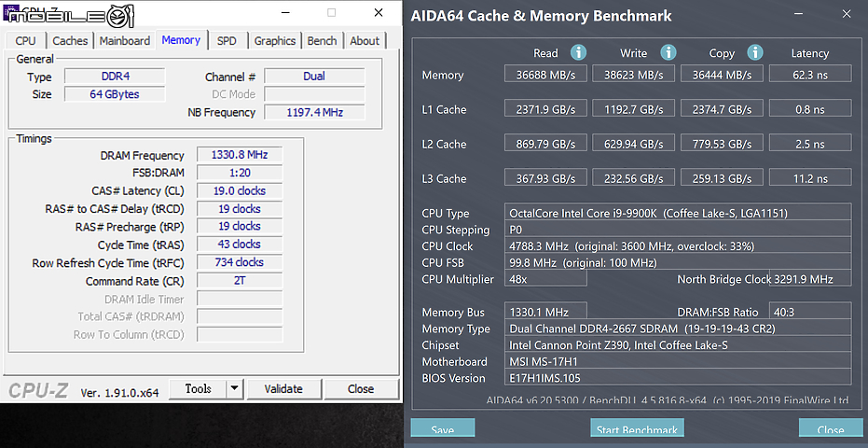868x448 pixels.
Task: Click Channel # value Dual
Action: point(314,77)
